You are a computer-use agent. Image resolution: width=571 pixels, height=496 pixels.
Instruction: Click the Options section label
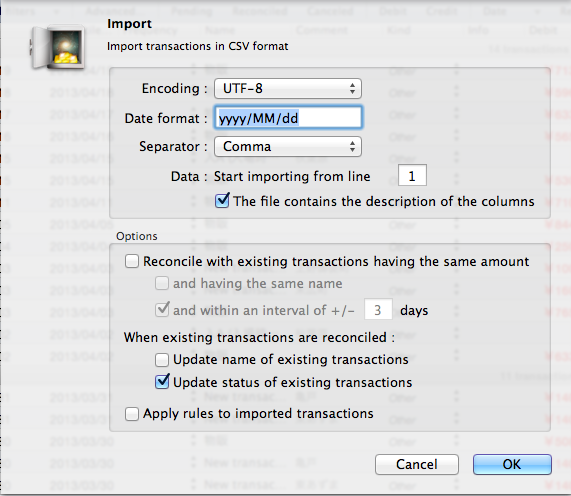pyautogui.click(x=137, y=236)
